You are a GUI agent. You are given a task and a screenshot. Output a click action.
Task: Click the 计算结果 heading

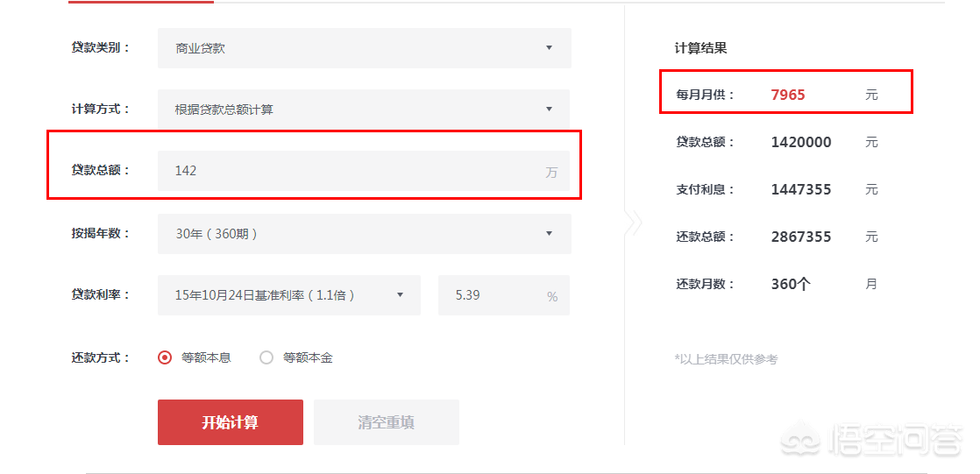pyautogui.click(x=700, y=48)
